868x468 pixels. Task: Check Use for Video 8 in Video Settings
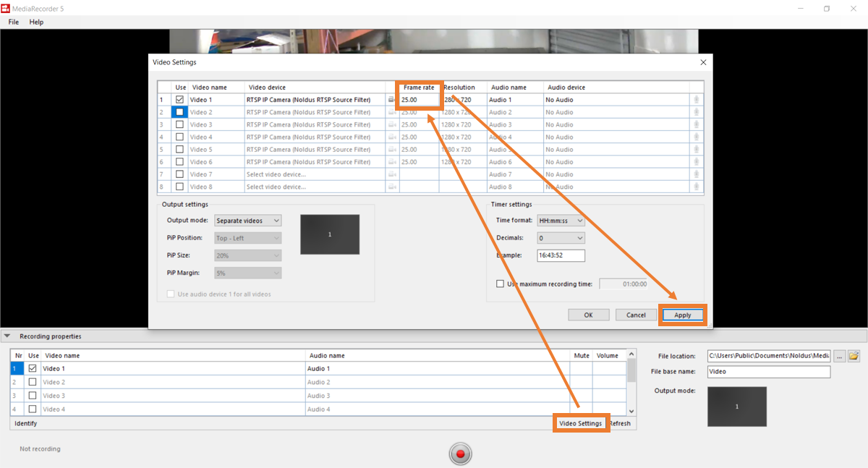tap(179, 187)
